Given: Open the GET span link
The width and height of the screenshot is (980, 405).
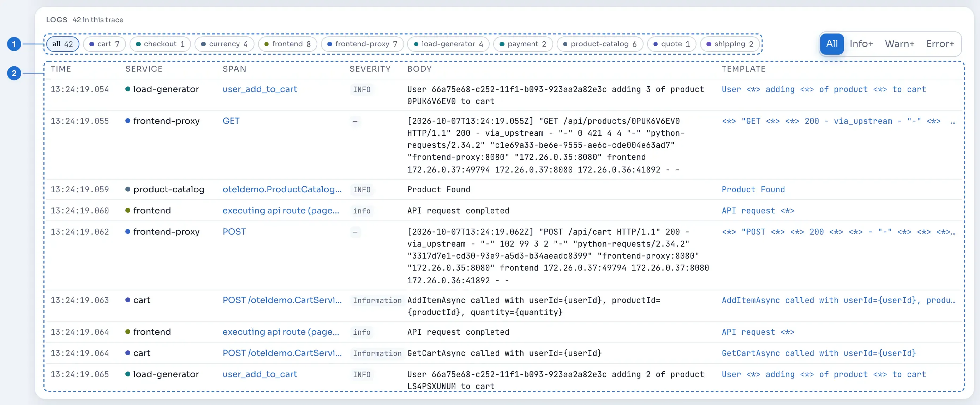Looking at the screenshot, I should 231,121.
